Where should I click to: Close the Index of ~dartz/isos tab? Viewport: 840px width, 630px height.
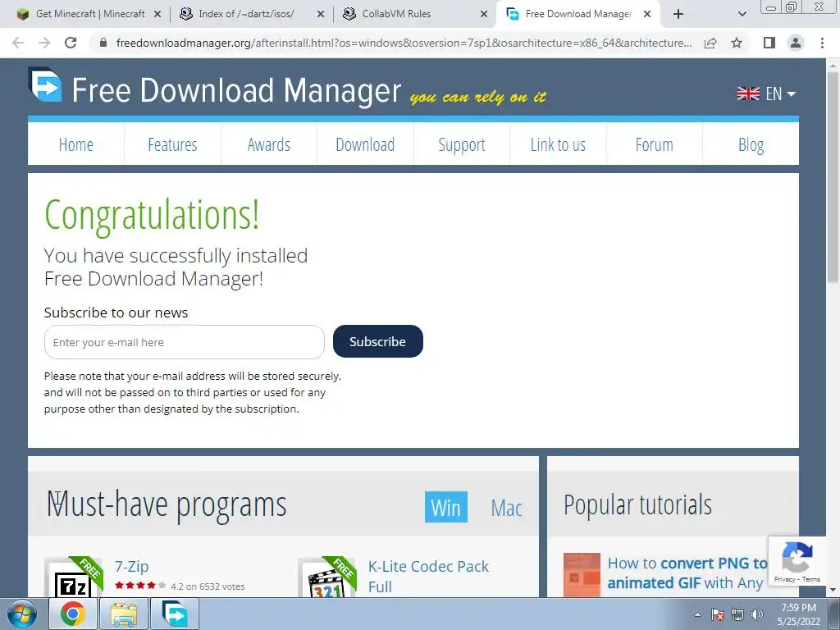pyautogui.click(x=321, y=15)
